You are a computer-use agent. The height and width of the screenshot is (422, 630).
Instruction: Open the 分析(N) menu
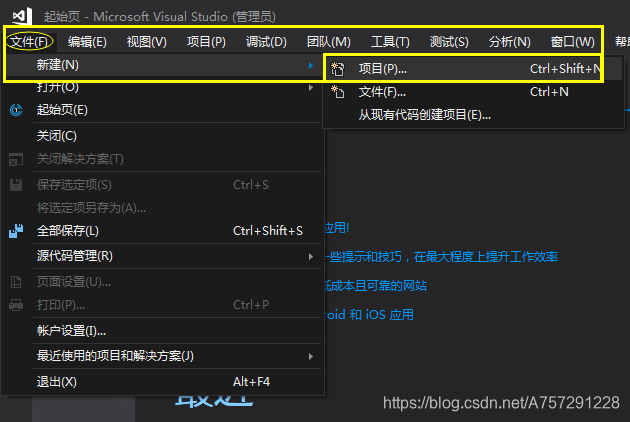pos(509,41)
